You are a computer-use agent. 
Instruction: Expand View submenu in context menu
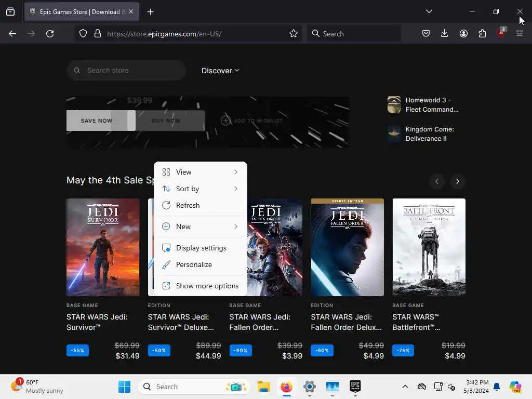pos(200,172)
